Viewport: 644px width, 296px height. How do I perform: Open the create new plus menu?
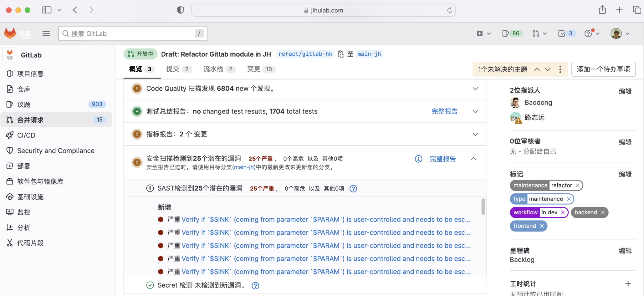click(x=483, y=33)
